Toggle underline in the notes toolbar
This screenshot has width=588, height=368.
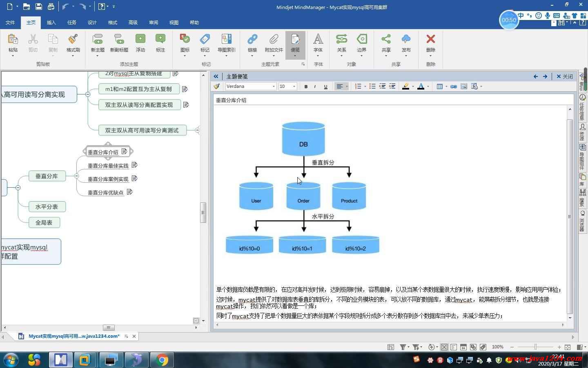[325, 86]
